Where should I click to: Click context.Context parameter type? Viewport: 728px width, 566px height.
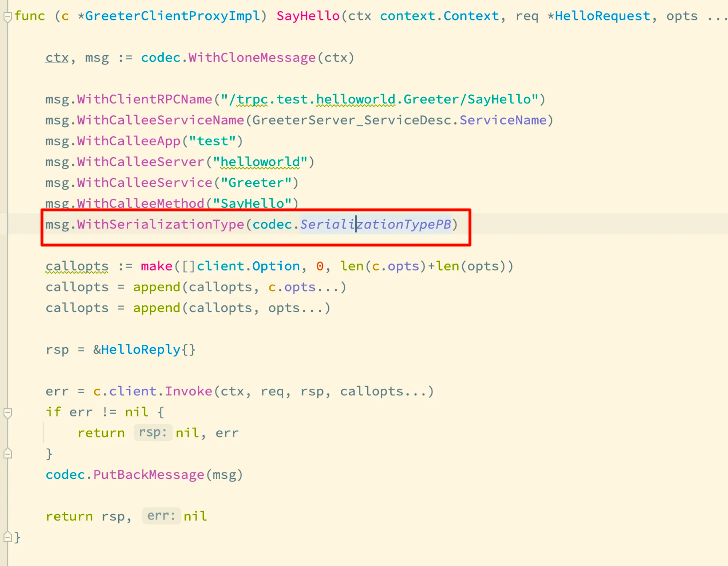(439, 16)
